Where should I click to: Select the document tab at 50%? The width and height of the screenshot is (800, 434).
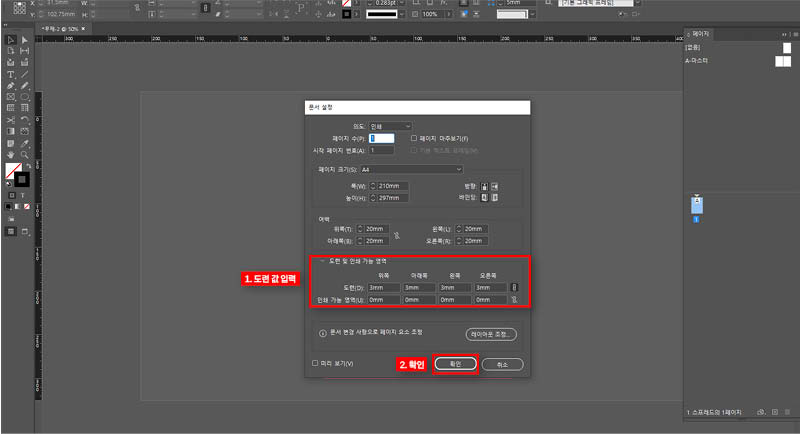pyautogui.click(x=61, y=29)
